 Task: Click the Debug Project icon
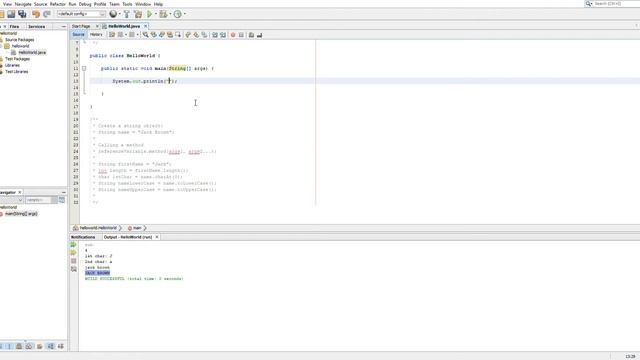163,14
